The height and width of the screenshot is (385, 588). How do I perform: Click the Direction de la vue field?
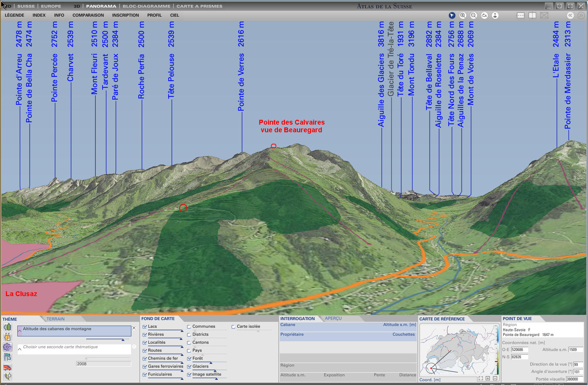578,365
